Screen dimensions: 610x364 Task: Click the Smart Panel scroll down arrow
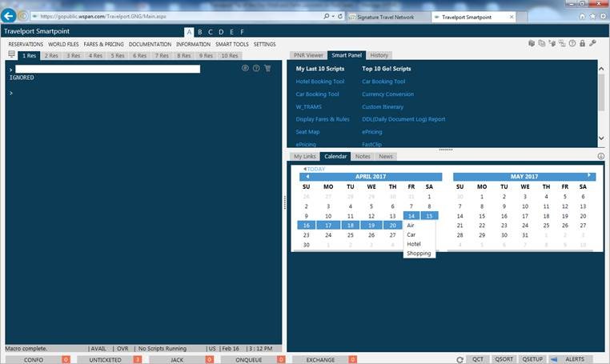coord(601,138)
